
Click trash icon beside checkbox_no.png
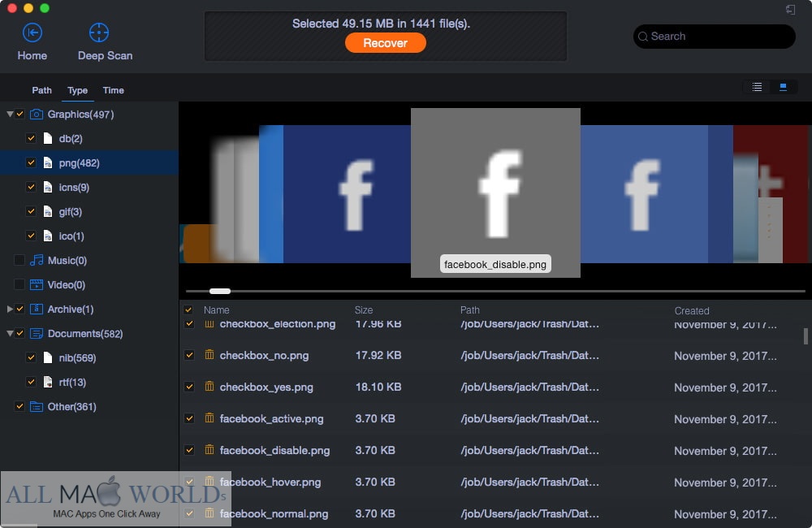[x=209, y=355]
